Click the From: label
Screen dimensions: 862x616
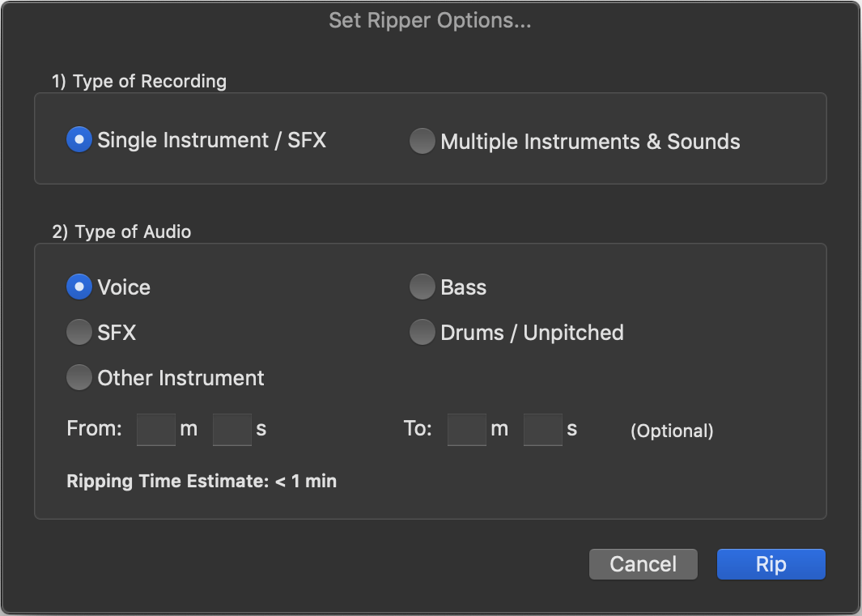point(93,429)
